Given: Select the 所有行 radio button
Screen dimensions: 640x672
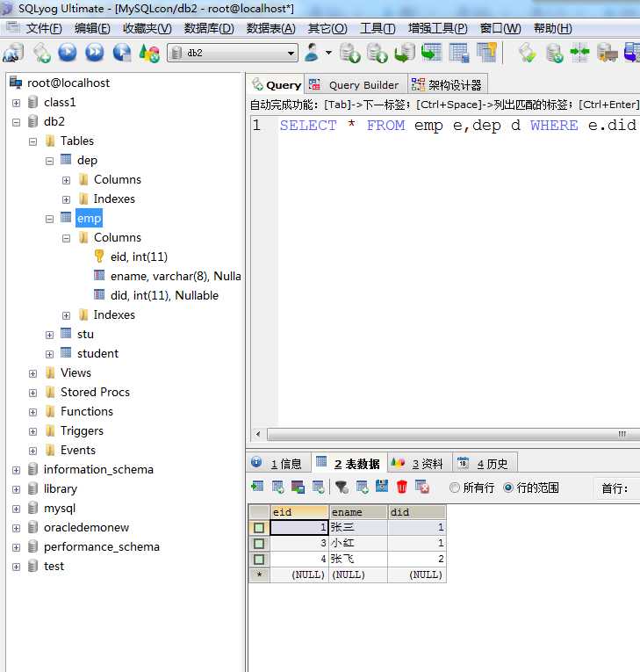Looking at the screenshot, I should click(455, 488).
